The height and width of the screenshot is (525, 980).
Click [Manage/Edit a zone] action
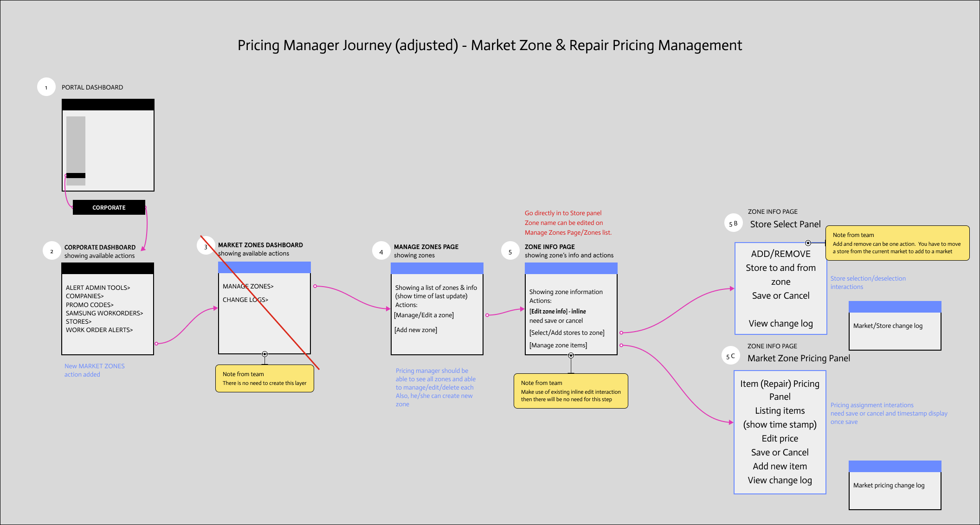(x=424, y=315)
